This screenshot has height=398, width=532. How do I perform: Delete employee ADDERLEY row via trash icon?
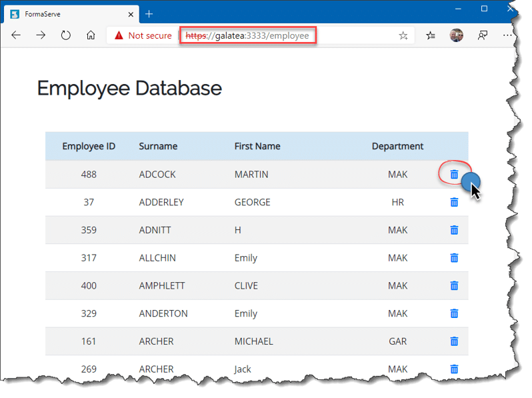click(454, 202)
